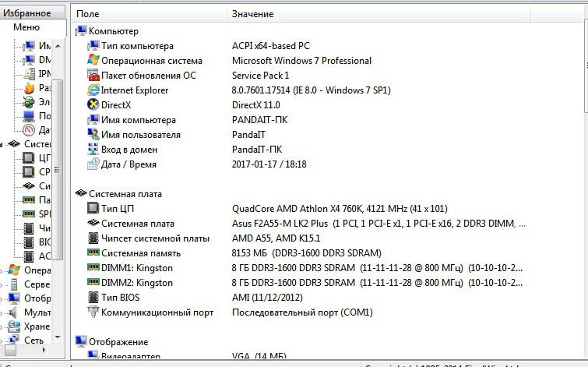Open the Asus F2A55-M LK2 Plus value
This screenshot has height=367, width=588.
[379, 224]
